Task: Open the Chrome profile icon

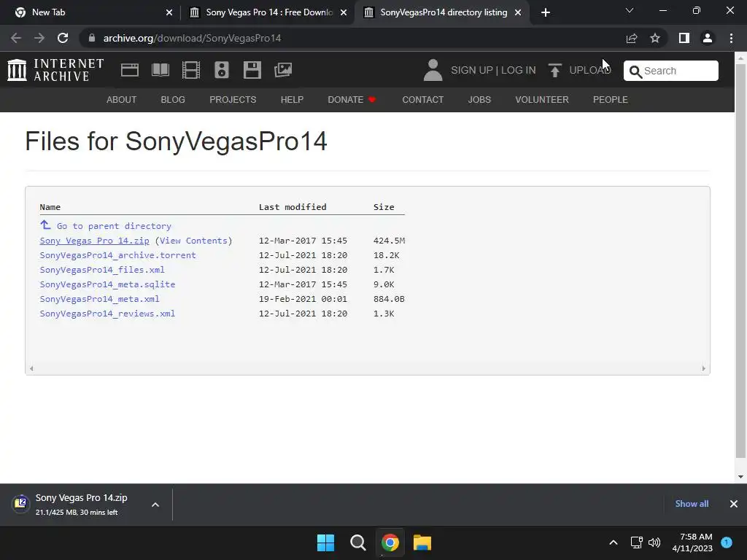Action: (x=708, y=38)
